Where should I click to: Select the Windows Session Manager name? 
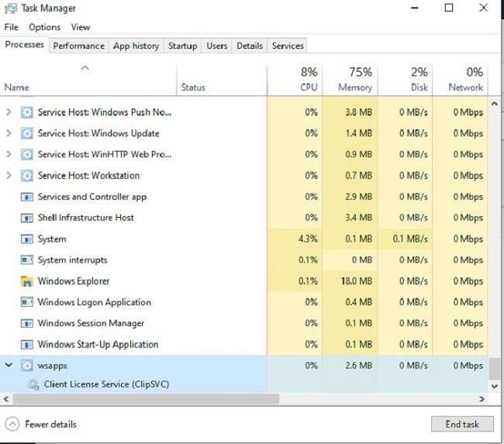(91, 323)
